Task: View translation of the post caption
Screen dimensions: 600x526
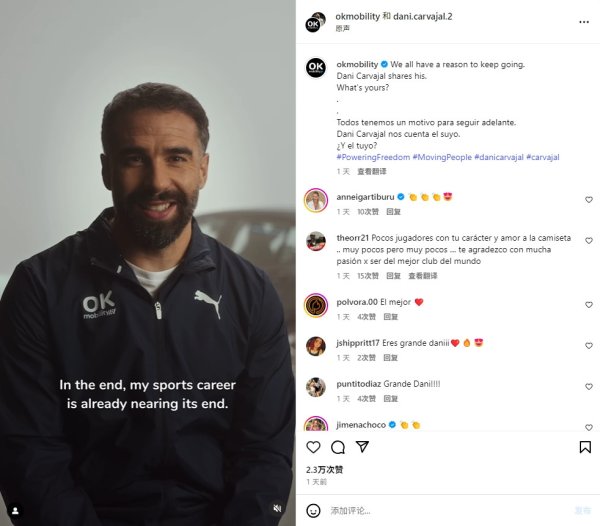Action: 372,171
